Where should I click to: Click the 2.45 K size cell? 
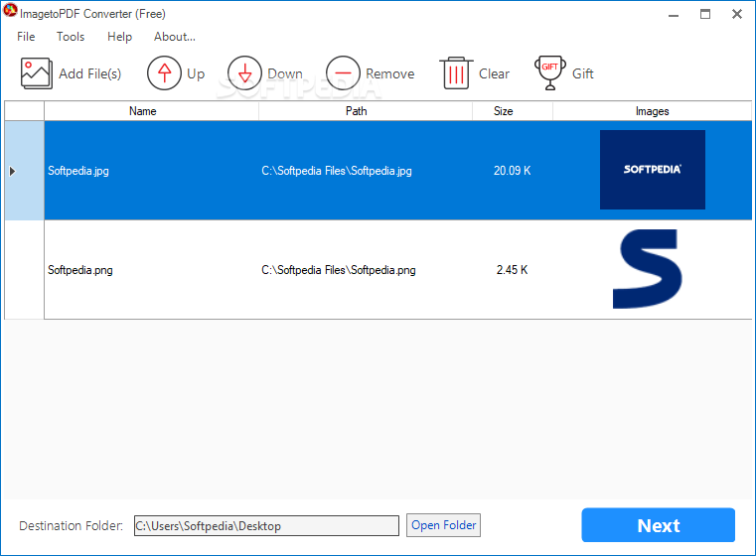click(x=513, y=270)
